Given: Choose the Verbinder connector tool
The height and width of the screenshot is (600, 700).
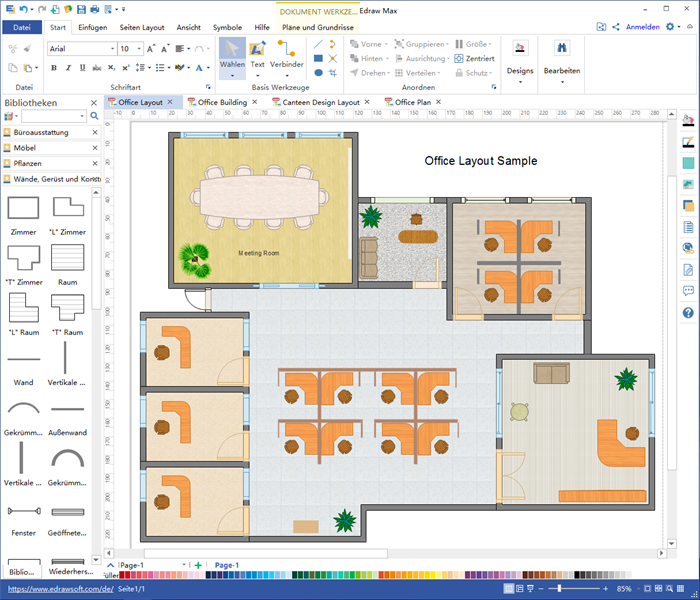Looking at the screenshot, I should [x=287, y=56].
